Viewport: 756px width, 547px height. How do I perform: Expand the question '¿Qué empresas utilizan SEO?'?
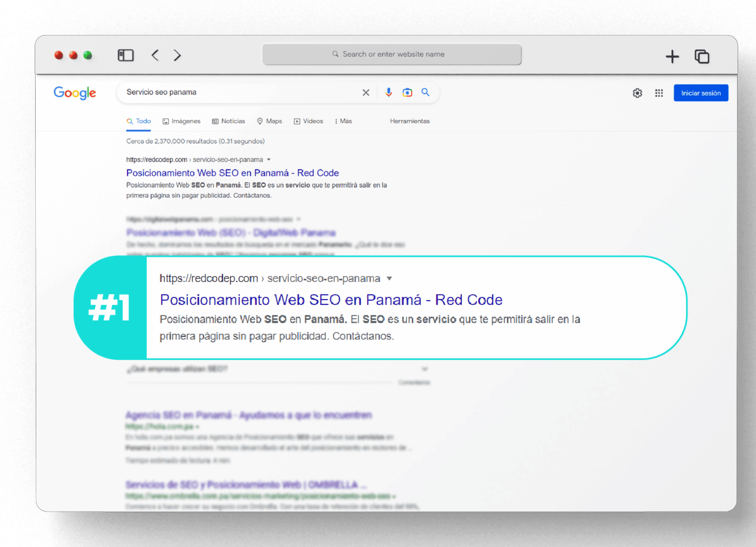[424, 369]
